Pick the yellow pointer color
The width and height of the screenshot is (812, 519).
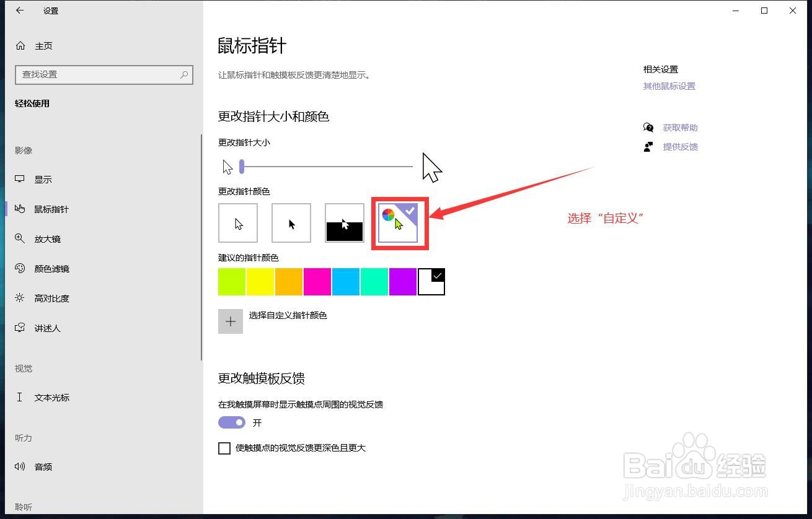(260, 282)
